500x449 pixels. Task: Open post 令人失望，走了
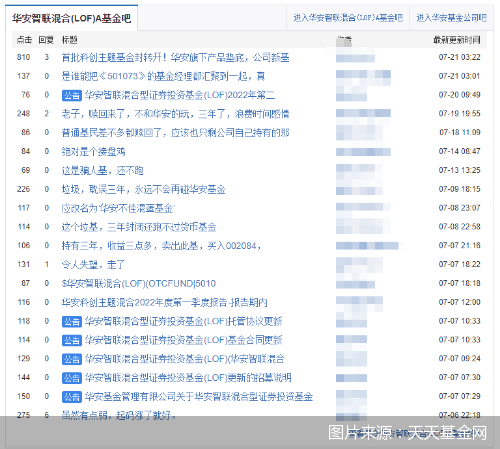(93, 265)
